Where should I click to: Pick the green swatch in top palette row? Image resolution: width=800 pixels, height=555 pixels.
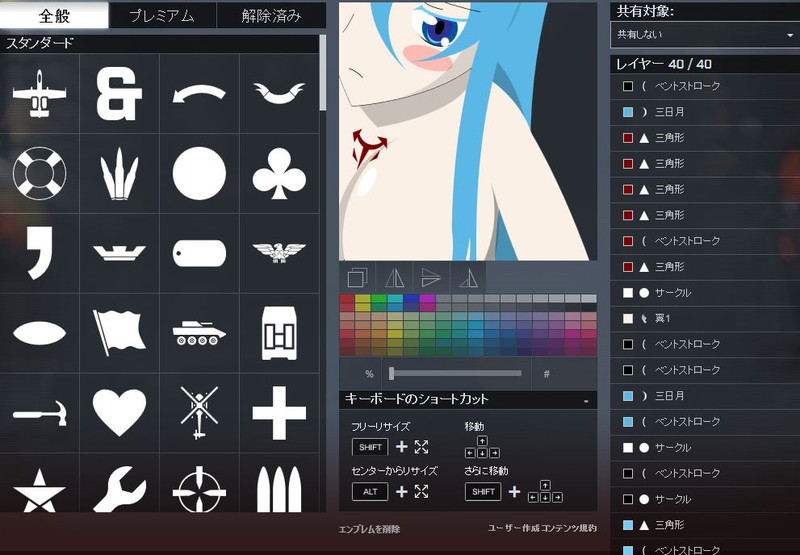[379, 298]
